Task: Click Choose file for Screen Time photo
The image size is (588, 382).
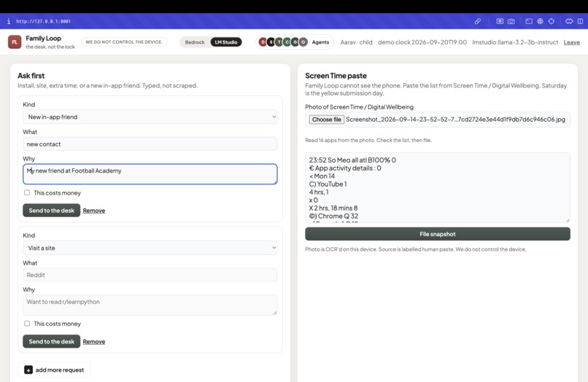Action: 327,120
